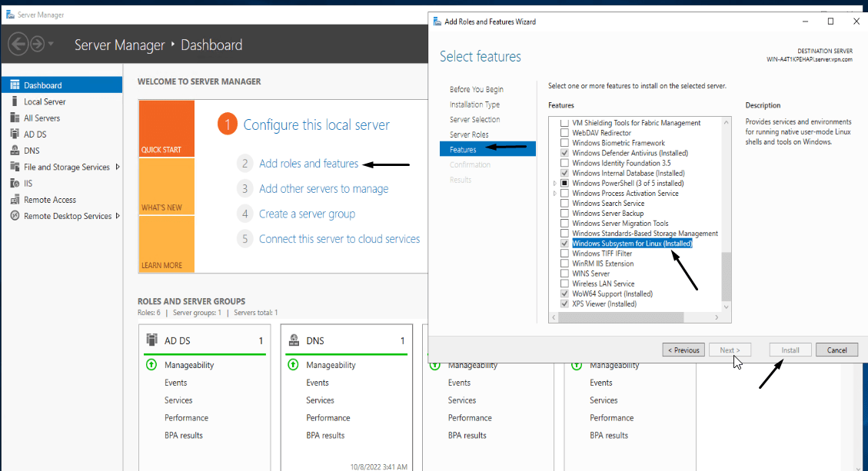The height and width of the screenshot is (471, 868).
Task: Select the Server Roles wizard step
Action: pyautogui.click(x=469, y=134)
